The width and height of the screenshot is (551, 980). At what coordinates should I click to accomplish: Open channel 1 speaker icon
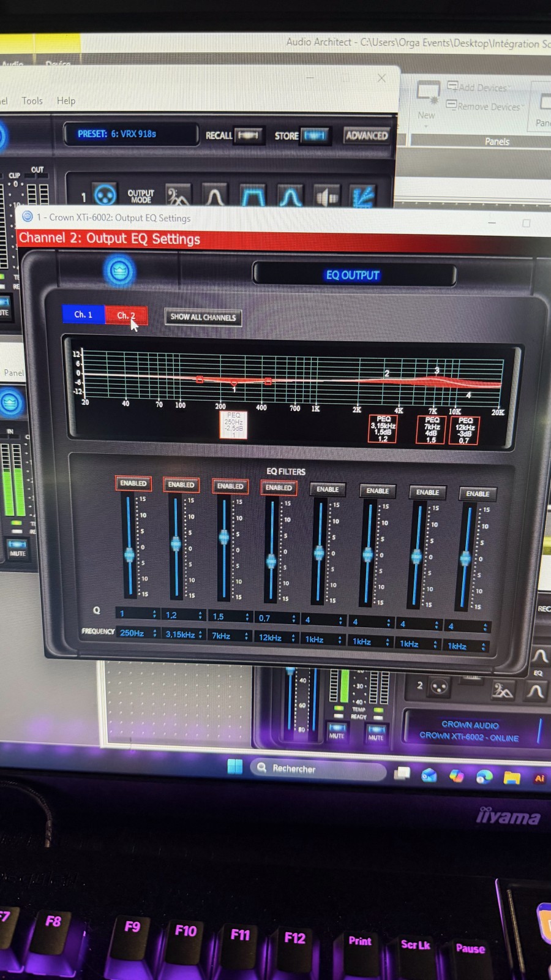coord(326,197)
